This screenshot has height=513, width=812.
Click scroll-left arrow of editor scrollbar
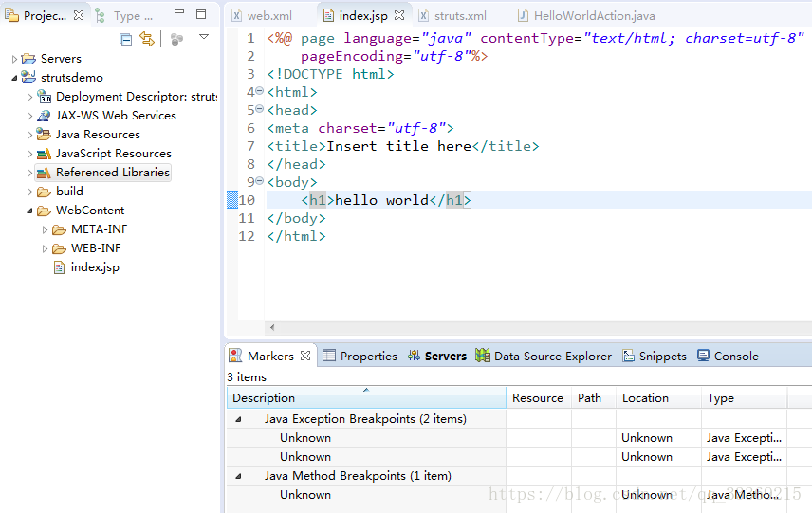point(272,327)
